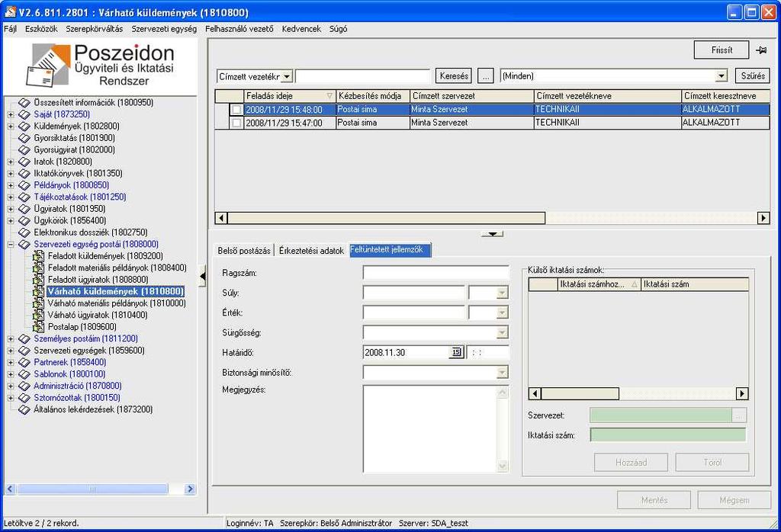Click the Külső iktatási számok scrollbar
The width and height of the screenshot is (781, 532).
tap(638, 393)
